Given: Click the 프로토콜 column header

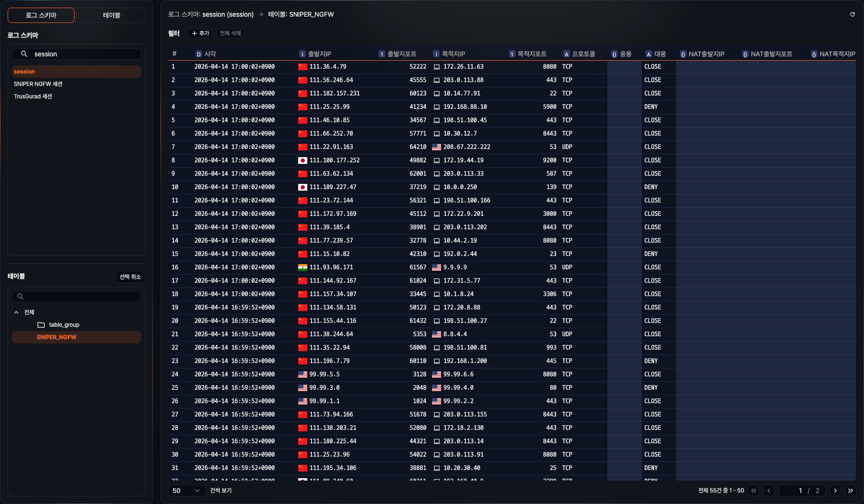Looking at the screenshot, I should 583,54.
